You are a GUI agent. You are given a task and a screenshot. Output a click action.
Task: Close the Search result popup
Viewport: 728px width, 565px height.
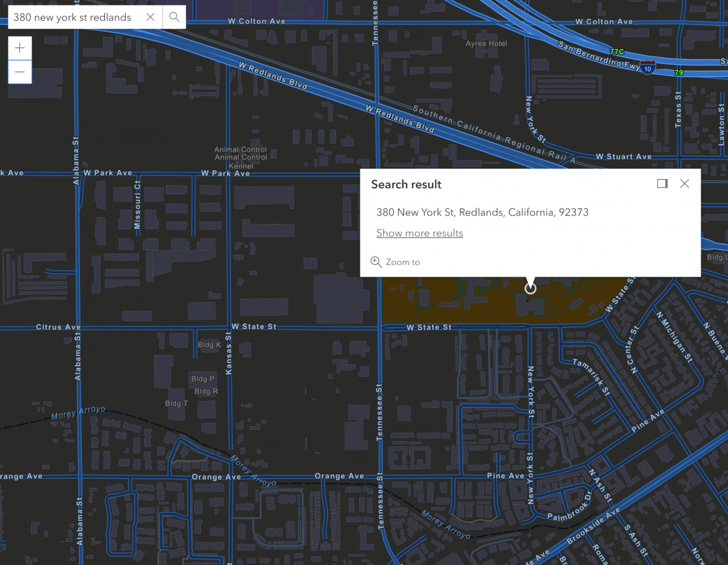684,184
